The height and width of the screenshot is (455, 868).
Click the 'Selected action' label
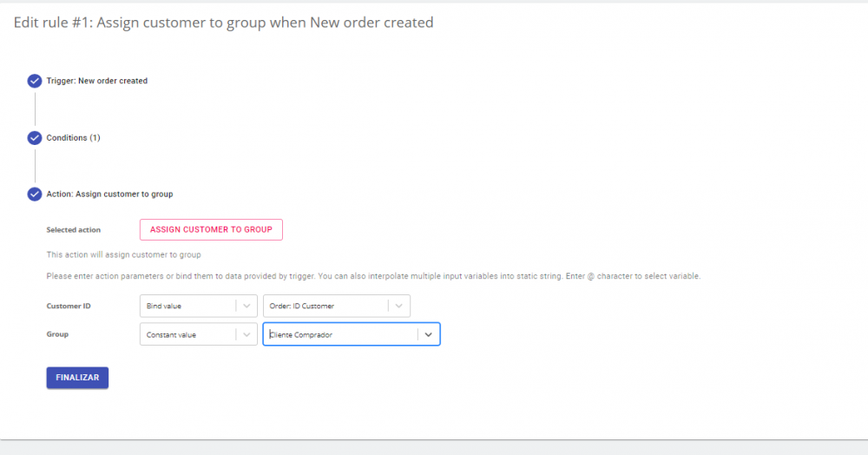pyautogui.click(x=73, y=230)
